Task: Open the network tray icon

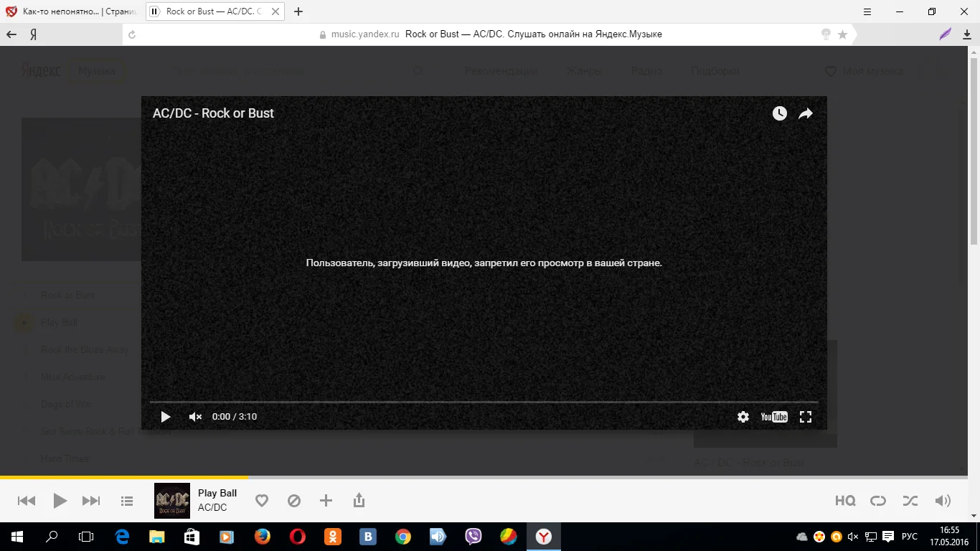Action: tap(871, 537)
